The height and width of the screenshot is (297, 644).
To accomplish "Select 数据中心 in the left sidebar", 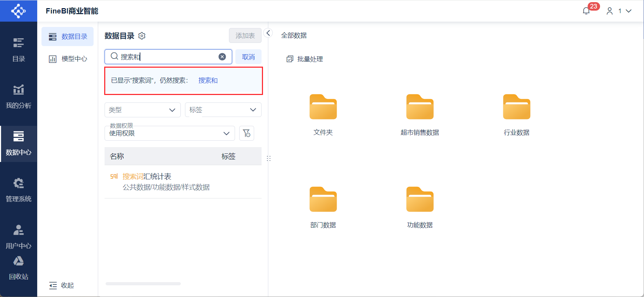I will coord(18,144).
